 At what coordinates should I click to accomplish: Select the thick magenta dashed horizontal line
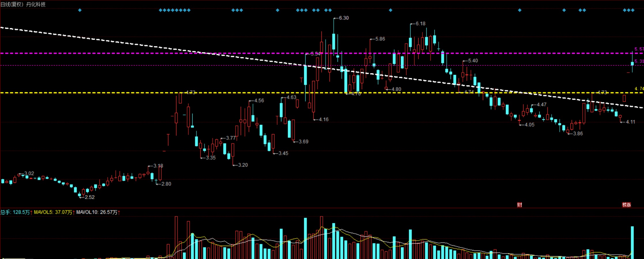[322, 53]
